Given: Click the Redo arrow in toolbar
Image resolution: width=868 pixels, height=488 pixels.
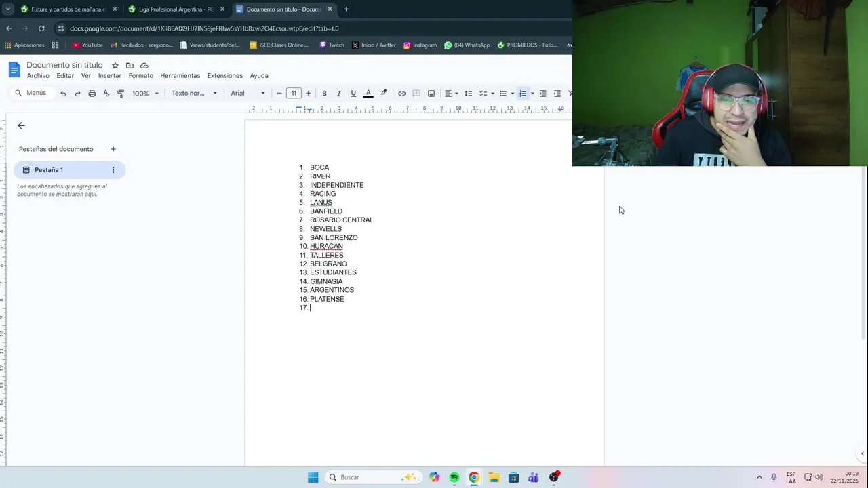Looking at the screenshot, I should click(x=77, y=94).
